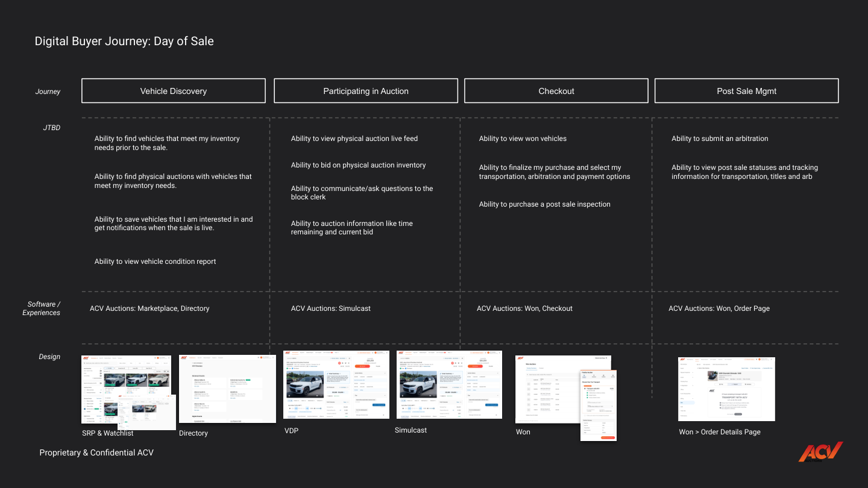Select the Post Sale Mgmt journey box

[747, 91]
